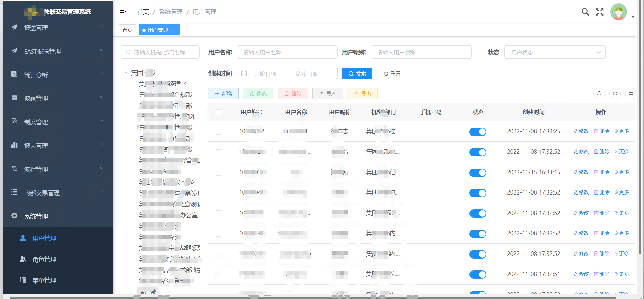This screenshot has width=644, height=299.
Task: Expand the EAST报送管理 menu chevron
Action: coord(102,50)
